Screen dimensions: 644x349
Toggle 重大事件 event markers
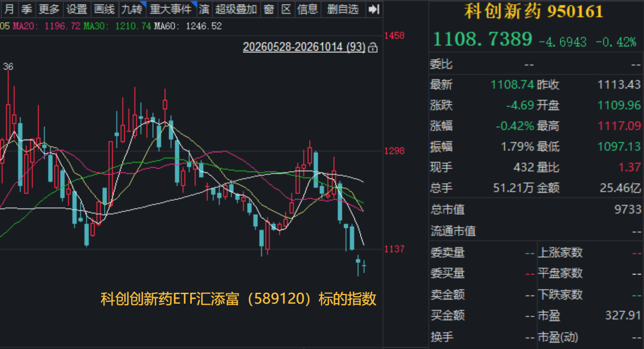pyautogui.click(x=171, y=9)
